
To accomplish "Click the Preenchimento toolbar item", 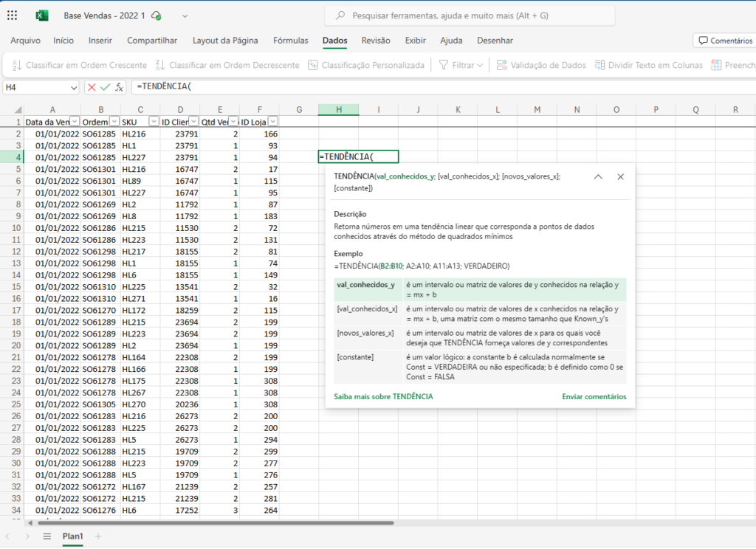I will coord(733,65).
